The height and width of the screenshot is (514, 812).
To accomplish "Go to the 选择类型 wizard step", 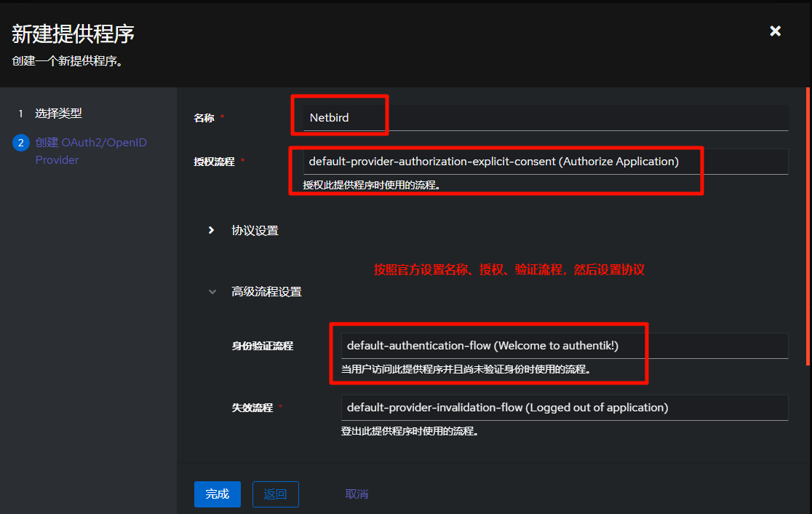I will coord(58,114).
